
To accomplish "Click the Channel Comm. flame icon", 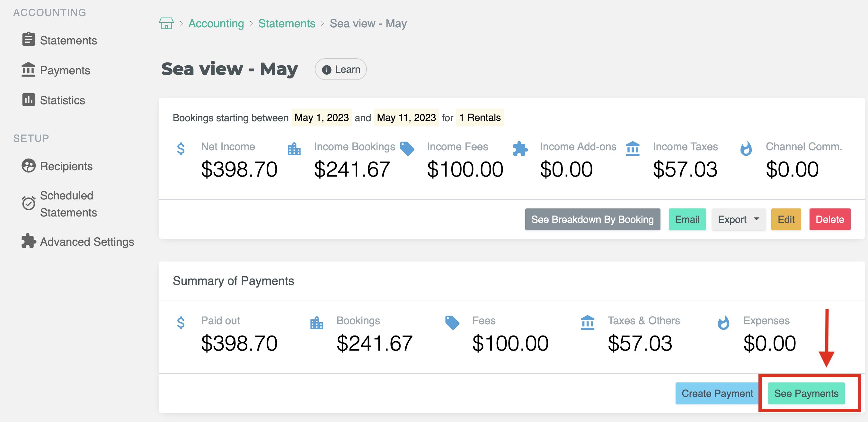I will [x=745, y=148].
